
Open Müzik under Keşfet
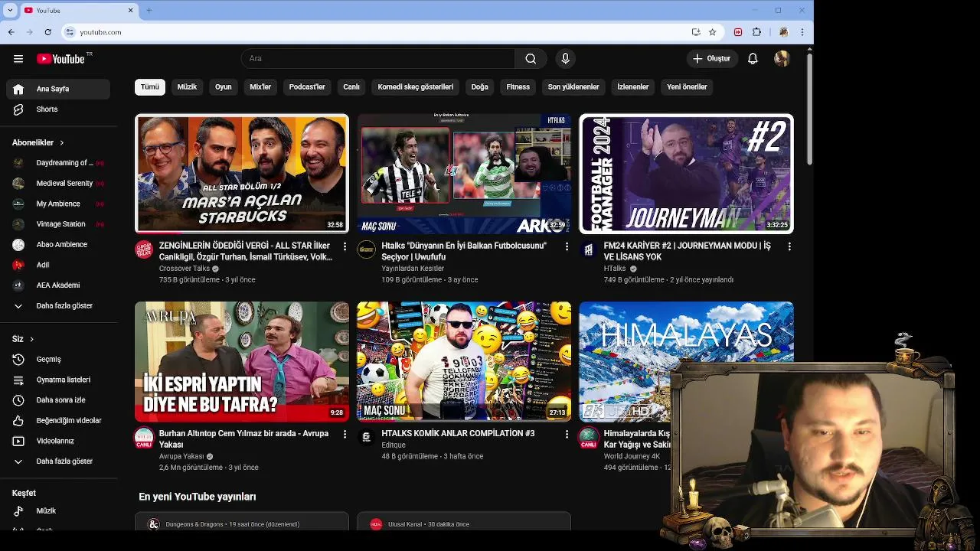click(58, 511)
